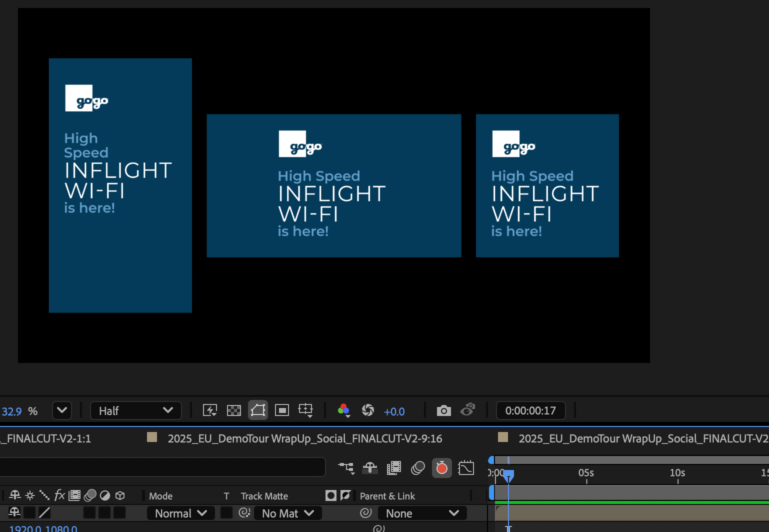
Task: Toggle the layer's Adjustment Layer switch
Action: point(104,512)
